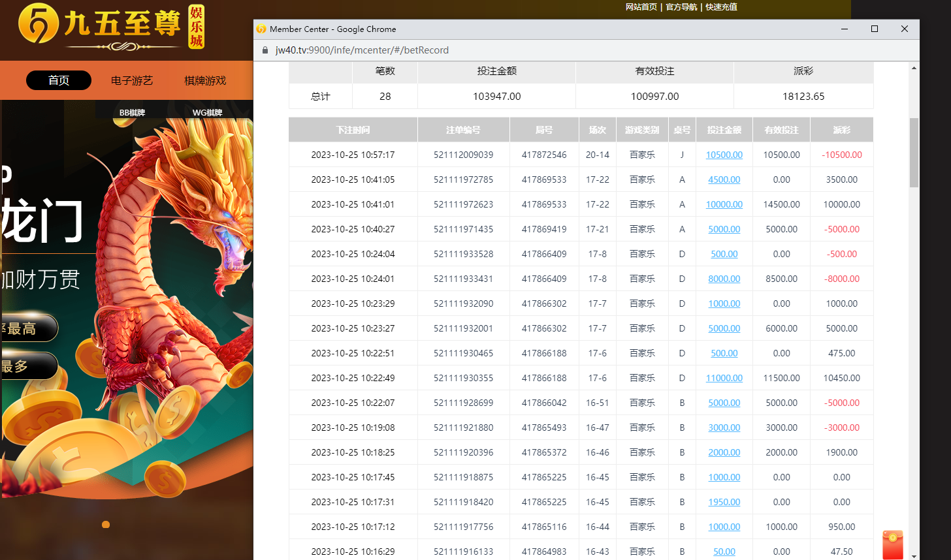Open 500.00 link in row 521111930465
951x560 pixels.
[x=724, y=353]
